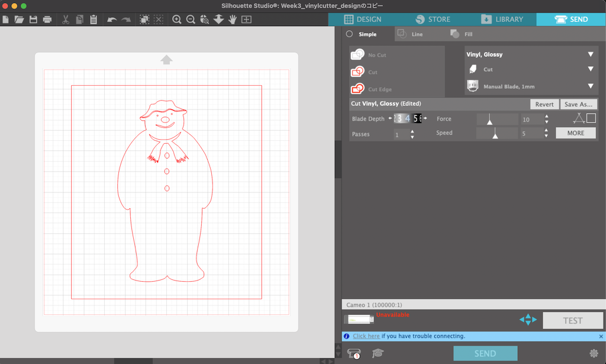Open the LIBRARY tab
The width and height of the screenshot is (606, 364).
click(502, 20)
